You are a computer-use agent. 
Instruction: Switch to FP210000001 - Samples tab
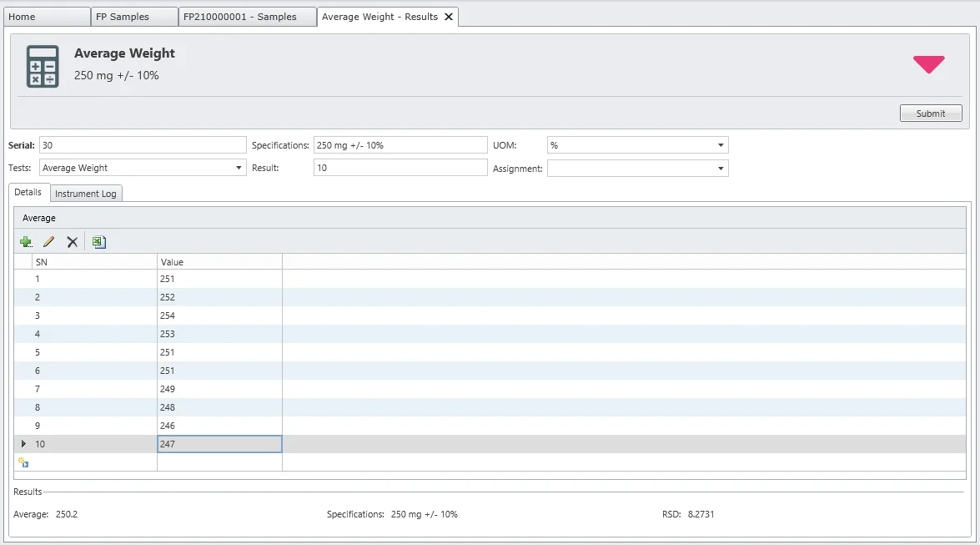pos(247,17)
